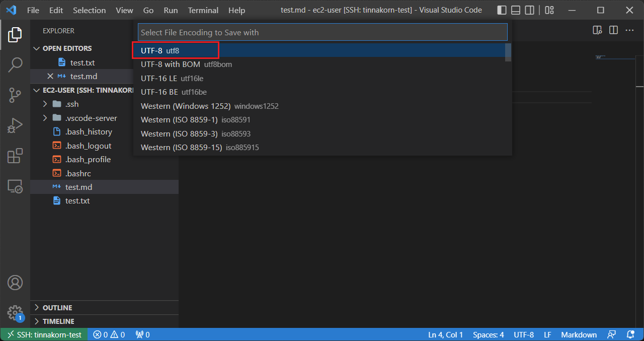Open the Edit menu

click(56, 10)
